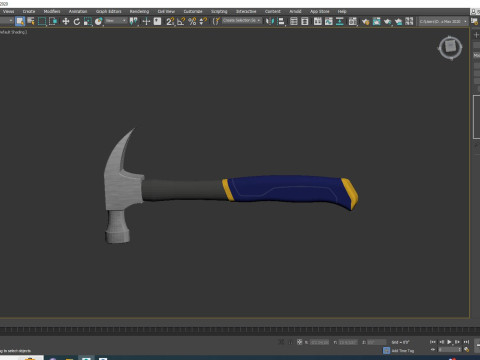Open the Material Editor
Image resolution: width=480 pixels, height=360 pixels.
(x=353, y=21)
